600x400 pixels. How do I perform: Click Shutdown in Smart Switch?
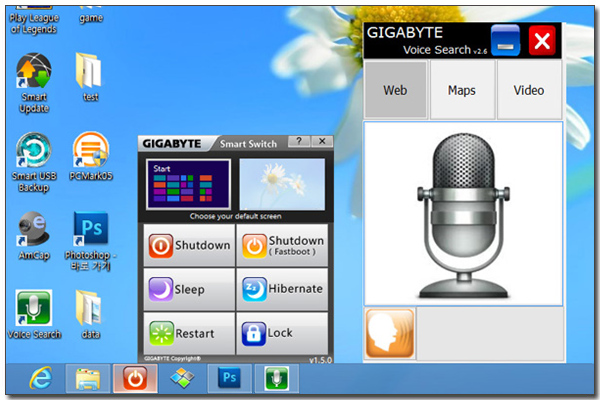(189, 245)
